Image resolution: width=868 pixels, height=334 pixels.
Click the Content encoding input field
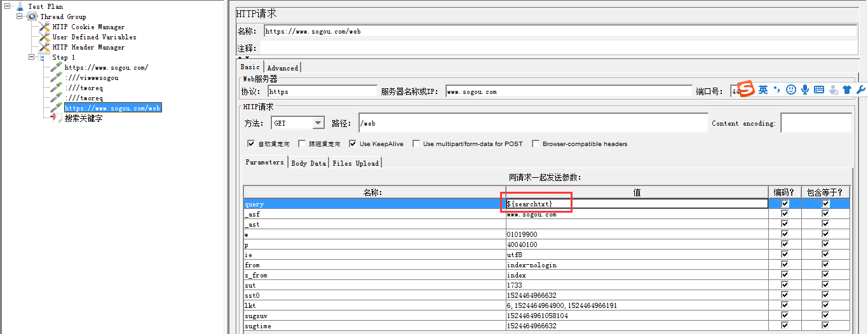click(816, 123)
